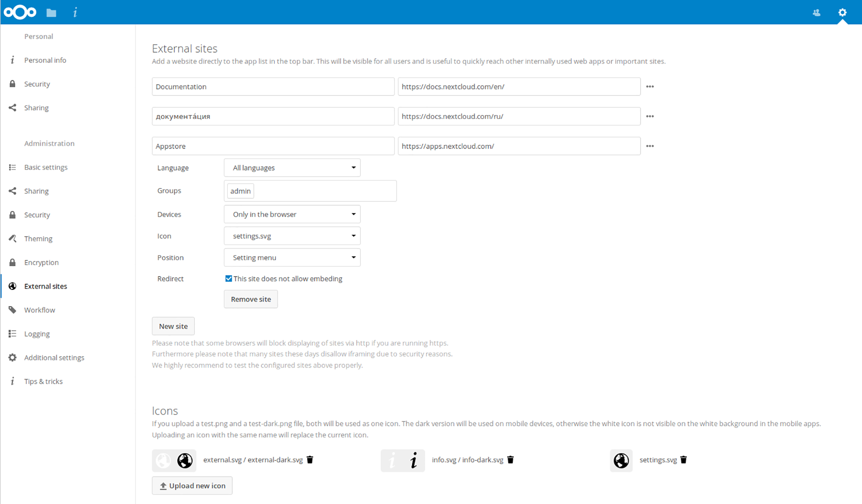The image size is (862, 504).
Task: Uncheck 'This site does not allow embeding'
Action: coord(229,279)
